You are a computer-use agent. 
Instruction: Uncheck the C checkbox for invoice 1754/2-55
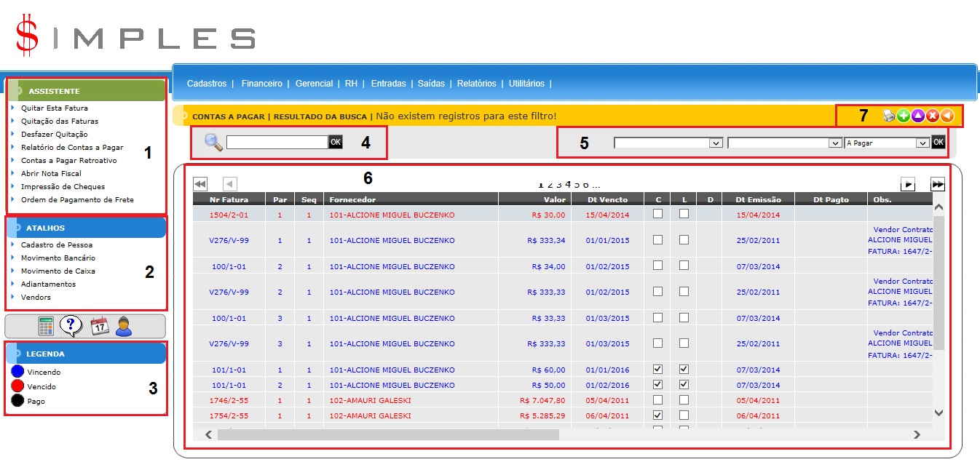(658, 415)
